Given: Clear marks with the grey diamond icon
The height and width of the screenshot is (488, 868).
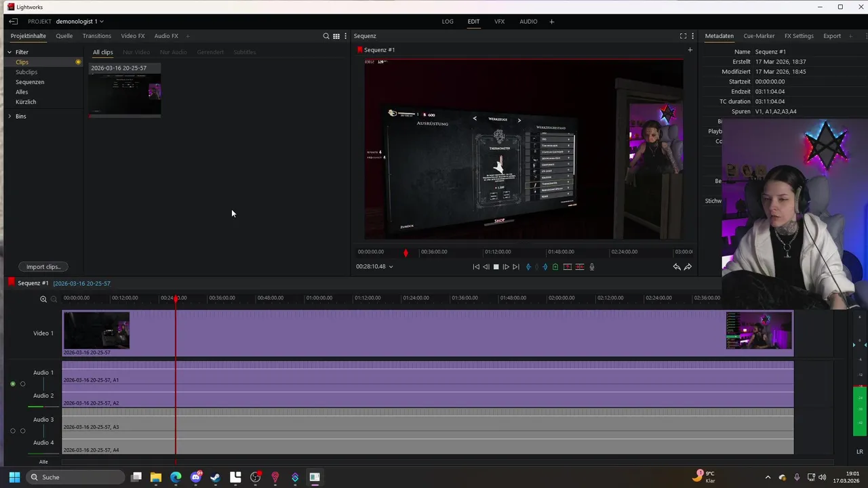Looking at the screenshot, I should click(x=536, y=267).
